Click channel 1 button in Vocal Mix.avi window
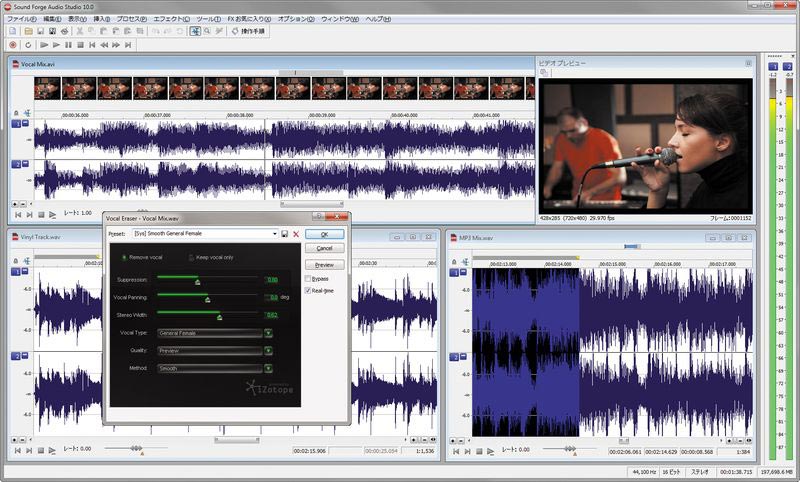The width and height of the screenshot is (800, 482). 16,124
